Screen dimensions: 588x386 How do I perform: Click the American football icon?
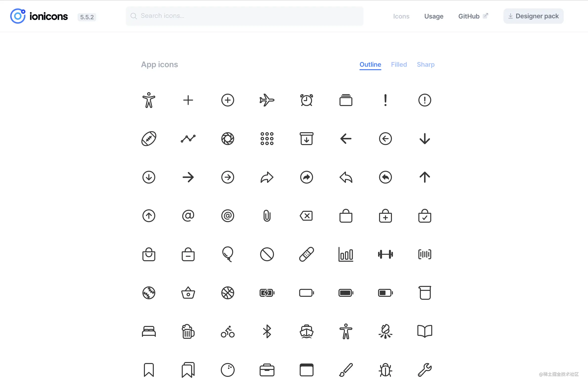[x=149, y=139]
